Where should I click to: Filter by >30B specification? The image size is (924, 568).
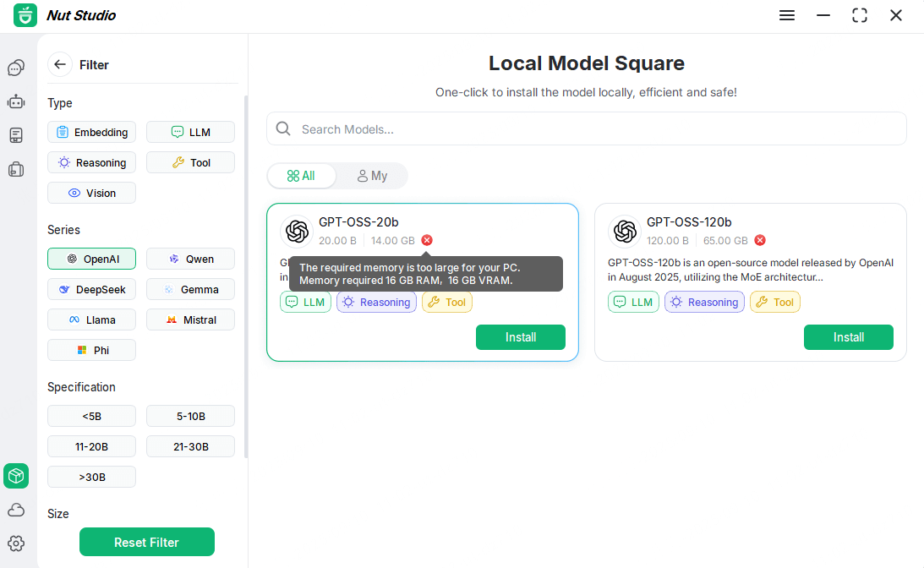point(91,478)
